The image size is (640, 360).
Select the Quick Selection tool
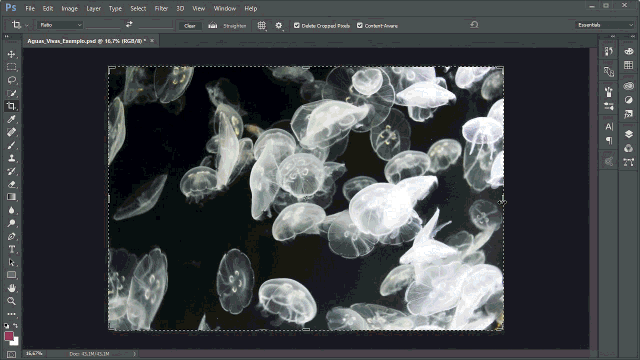(11, 93)
